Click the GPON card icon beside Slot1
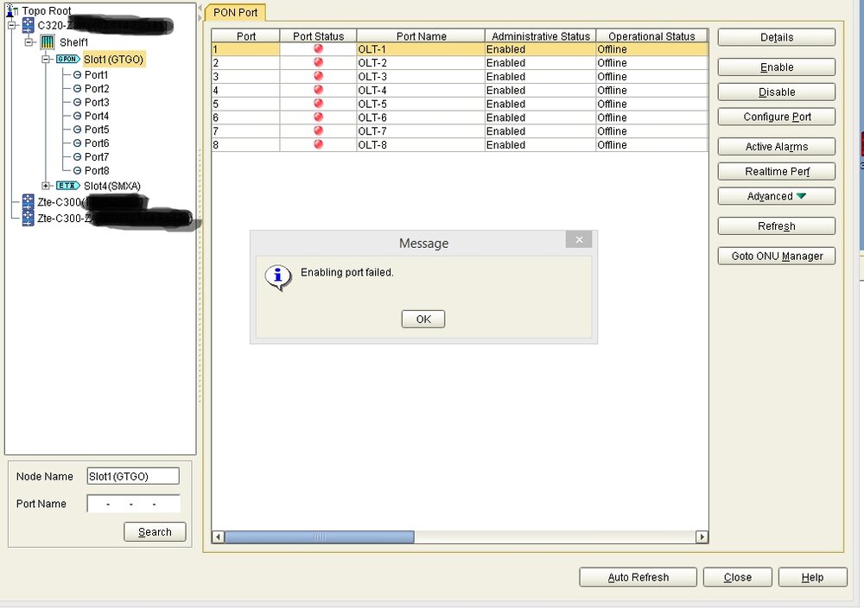Viewport: 864px width, 616px height. tap(67, 60)
